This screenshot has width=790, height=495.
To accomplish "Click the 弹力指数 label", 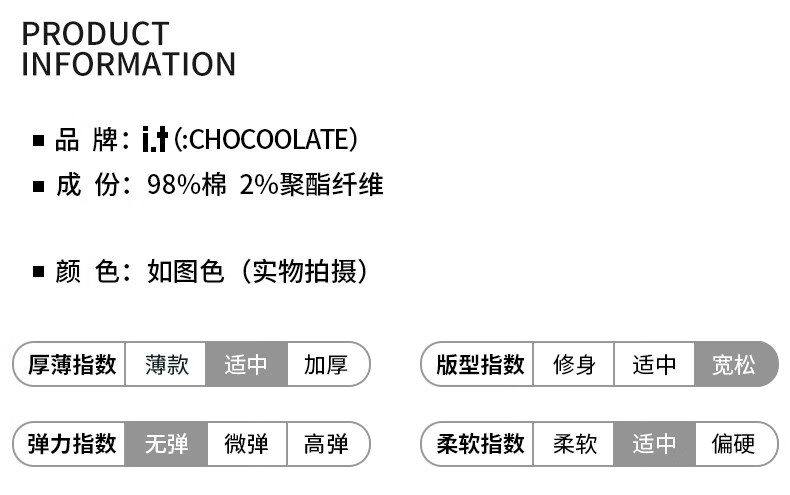I will click(73, 444).
